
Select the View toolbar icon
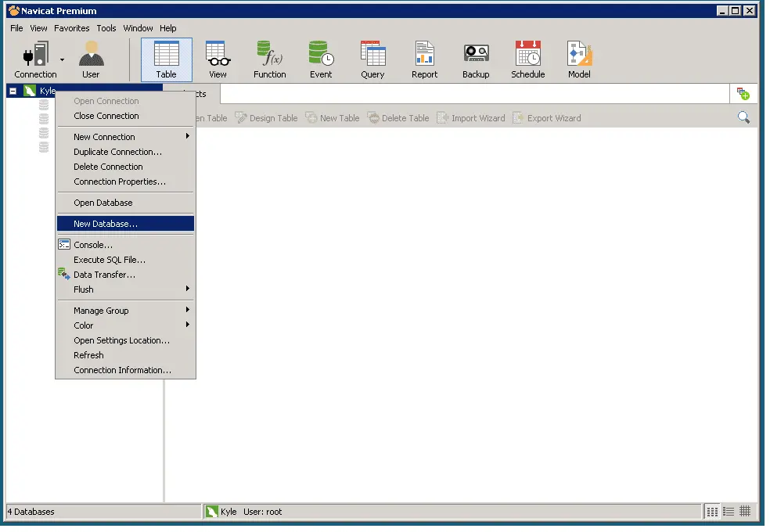tap(218, 60)
